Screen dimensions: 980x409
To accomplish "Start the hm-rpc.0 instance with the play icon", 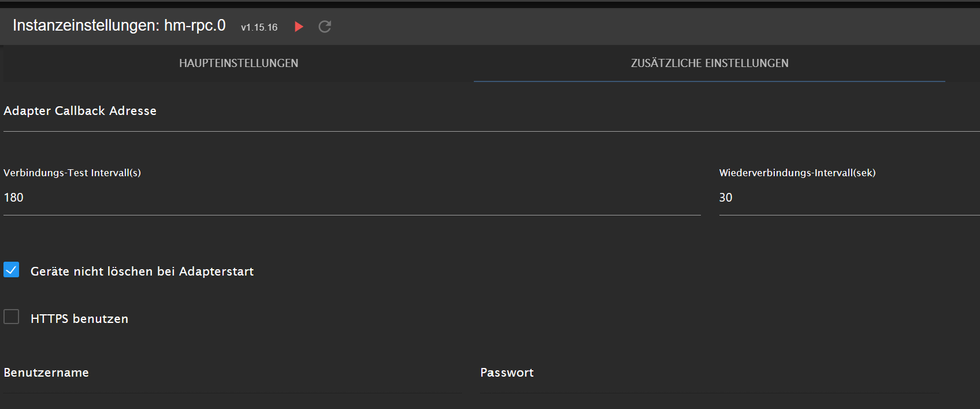I will click(299, 27).
